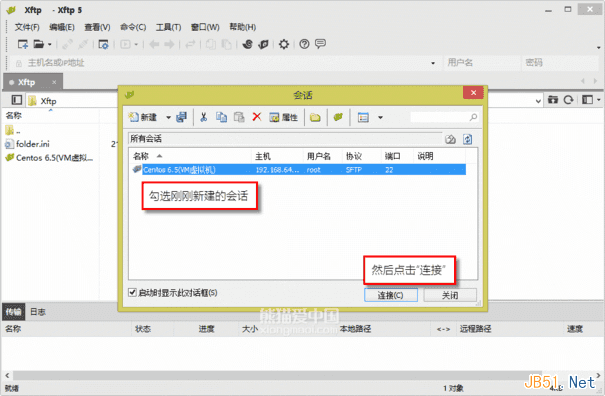
Task: Click the save session icon in dialog toolbar
Action: [x=181, y=117]
